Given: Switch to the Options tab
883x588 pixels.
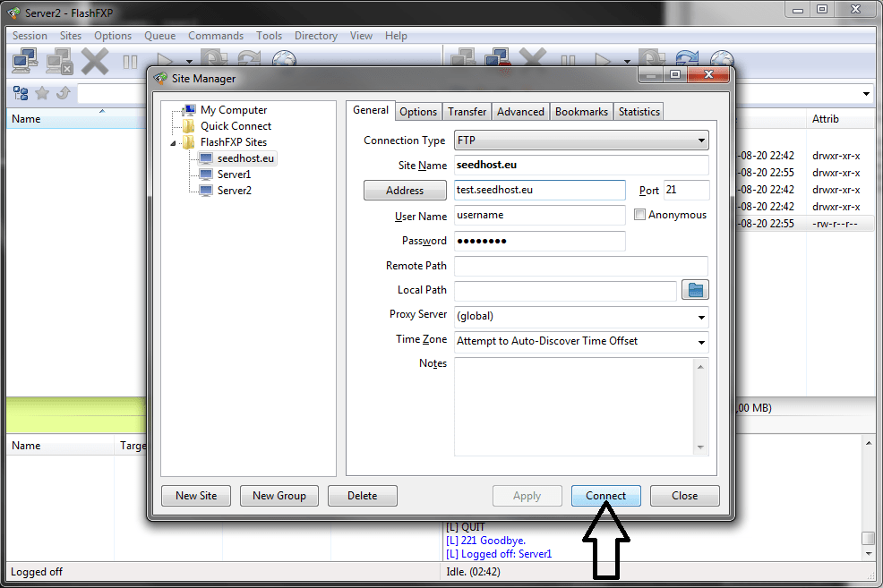Looking at the screenshot, I should pyautogui.click(x=418, y=111).
